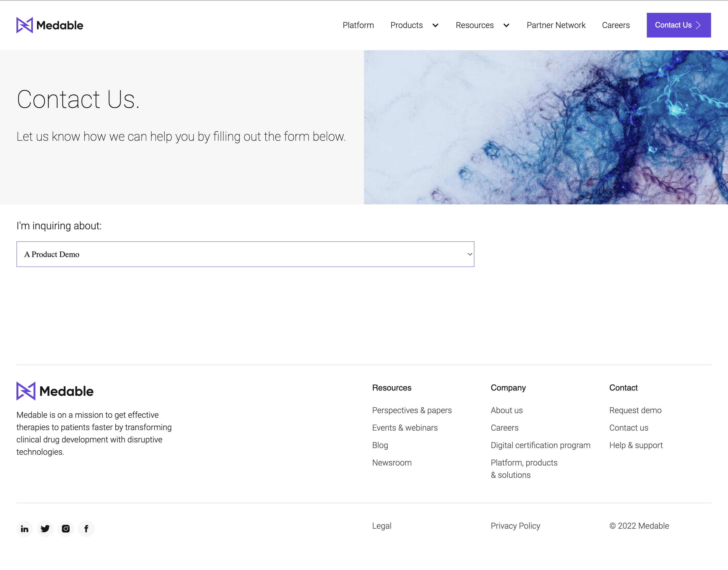Open the Facebook social icon
The width and height of the screenshot is (728, 570).
[x=86, y=529]
